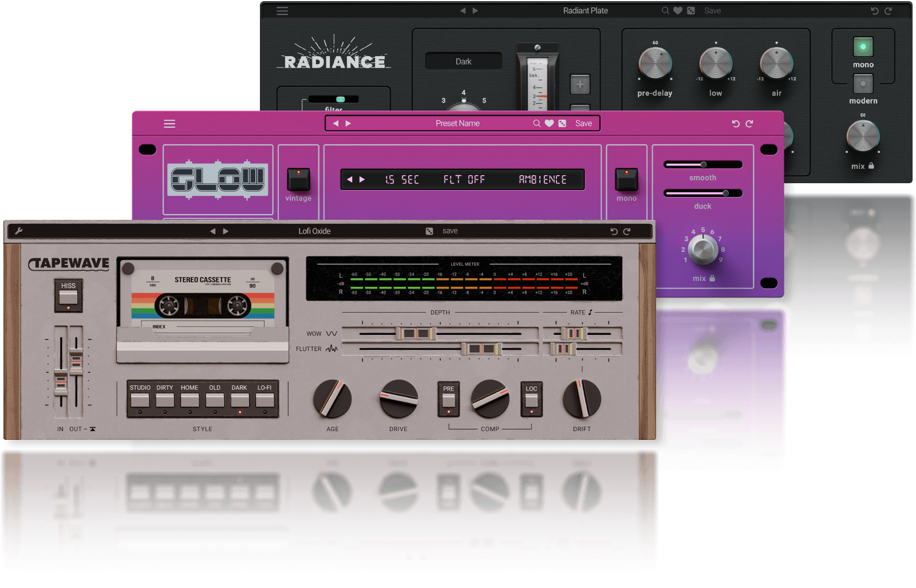
Task: Toggle Radiance mono switch
Action: click(x=863, y=46)
